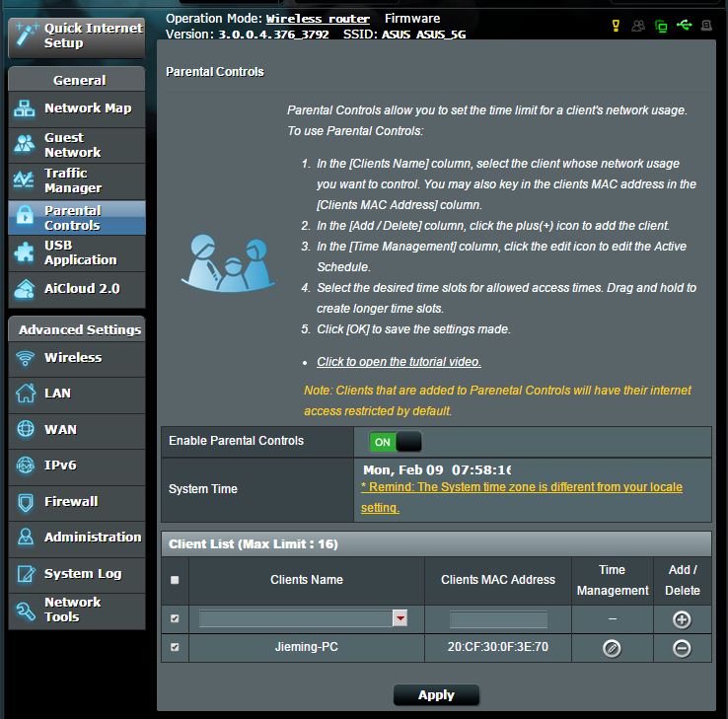
Task: Open the Traffic Manager menu item
Action: (77, 181)
